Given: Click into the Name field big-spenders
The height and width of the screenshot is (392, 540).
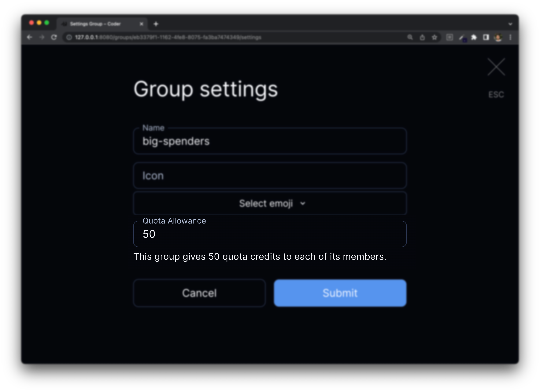Looking at the screenshot, I should [x=270, y=141].
